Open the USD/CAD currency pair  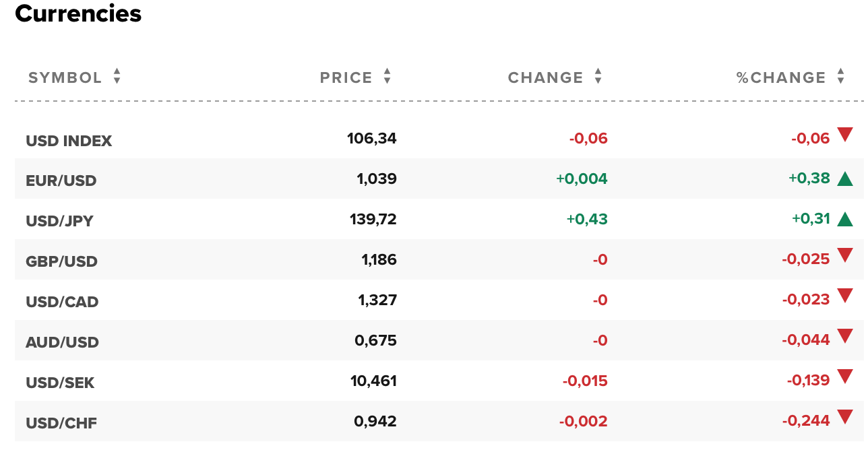click(62, 302)
